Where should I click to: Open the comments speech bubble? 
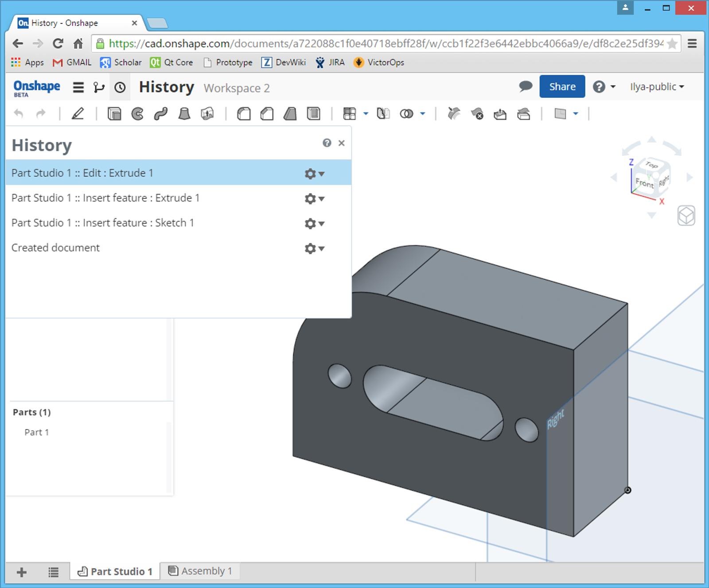pos(525,86)
